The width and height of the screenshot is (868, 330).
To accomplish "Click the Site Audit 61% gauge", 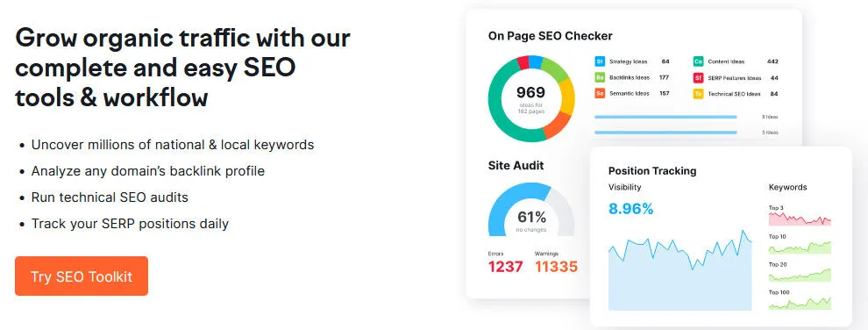I will point(531,211).
